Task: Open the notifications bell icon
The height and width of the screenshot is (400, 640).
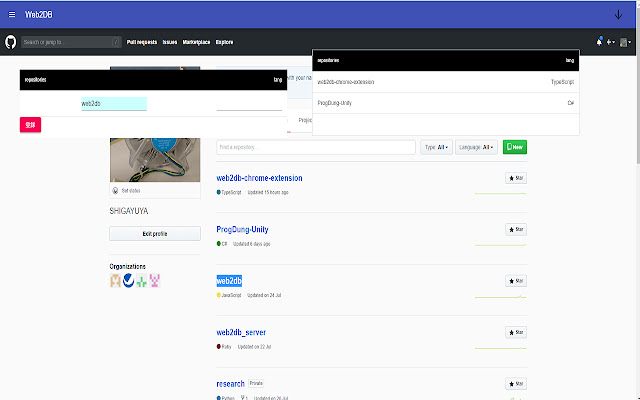Action: pos(599,42)
